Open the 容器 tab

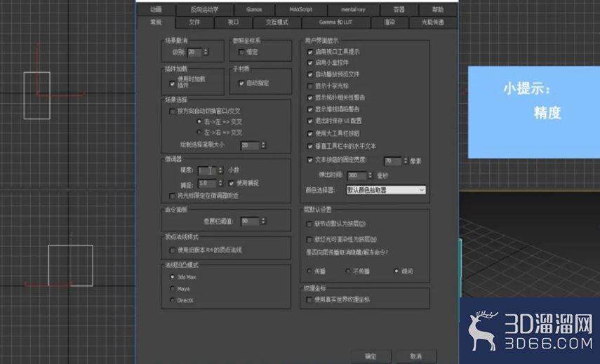coord(399,10)
